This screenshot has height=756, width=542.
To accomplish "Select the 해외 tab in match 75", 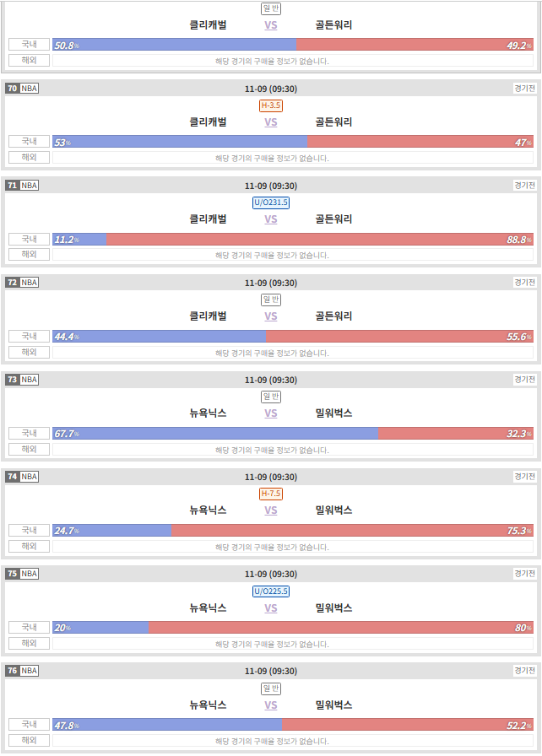I will tap(29, 643).
